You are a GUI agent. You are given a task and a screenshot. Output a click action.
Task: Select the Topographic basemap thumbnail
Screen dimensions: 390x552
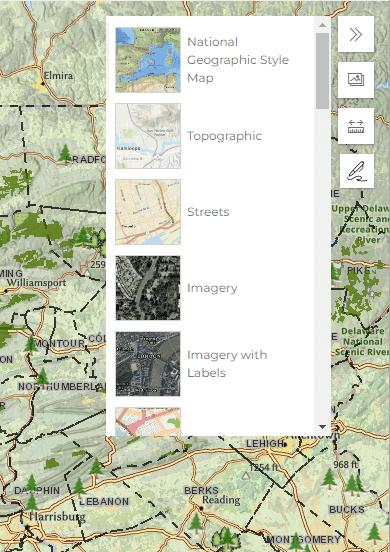148,136
